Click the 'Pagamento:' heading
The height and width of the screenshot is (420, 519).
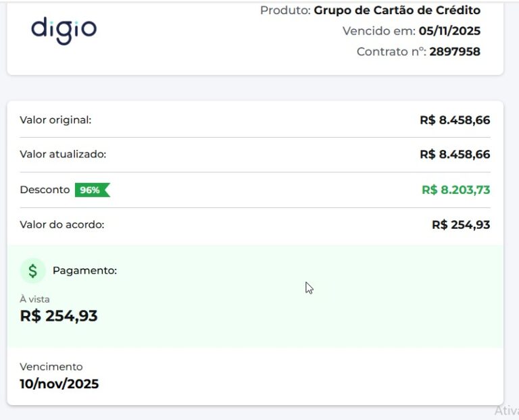(84, 271)
